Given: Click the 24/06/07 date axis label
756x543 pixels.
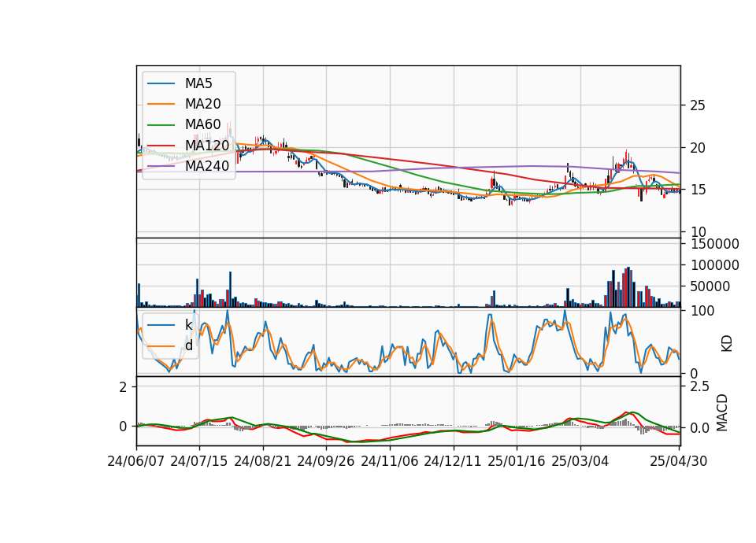Looking at the screenshot, I should (x=136, y=462).
